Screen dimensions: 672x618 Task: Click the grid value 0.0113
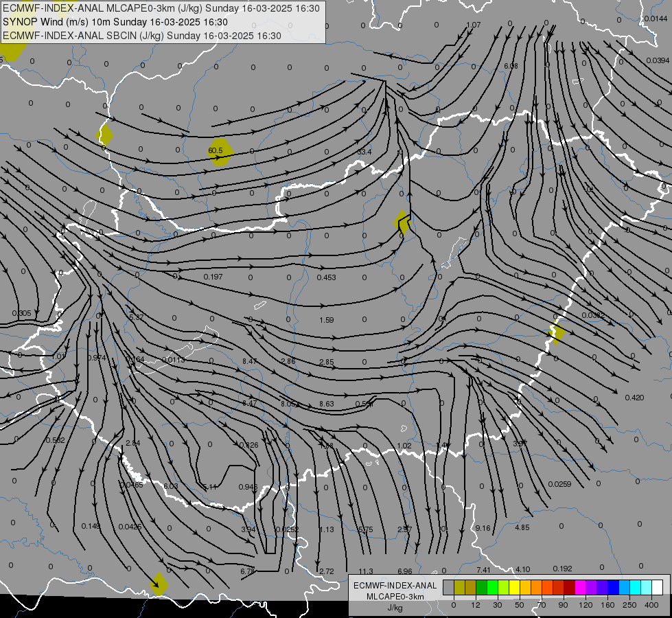tap(173, 360)
